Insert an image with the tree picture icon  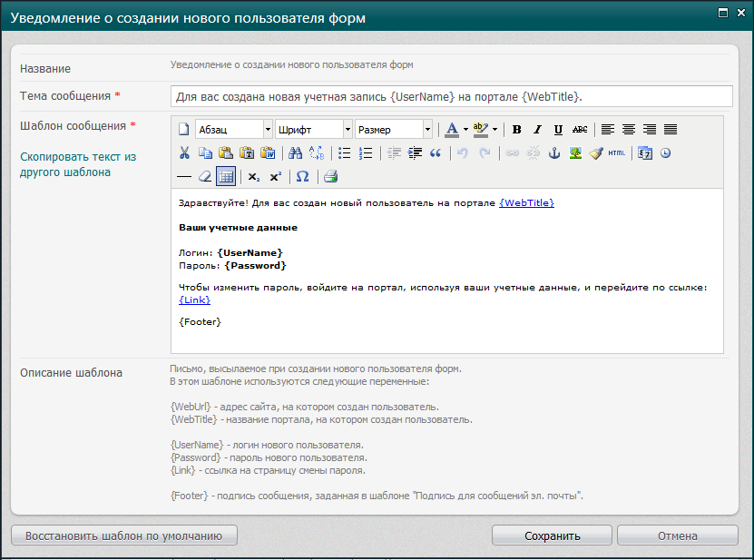pos(575,153)
